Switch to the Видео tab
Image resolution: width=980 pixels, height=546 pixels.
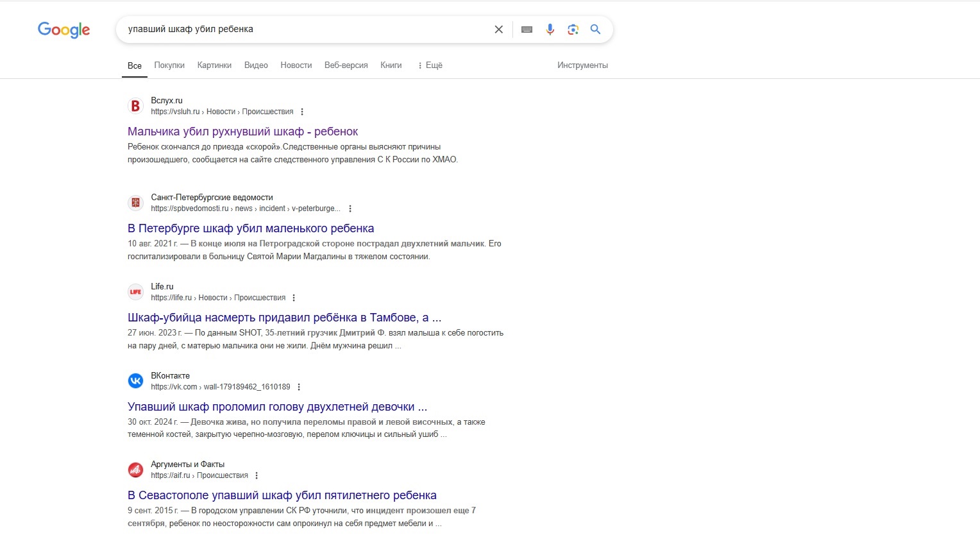point(256,65)
